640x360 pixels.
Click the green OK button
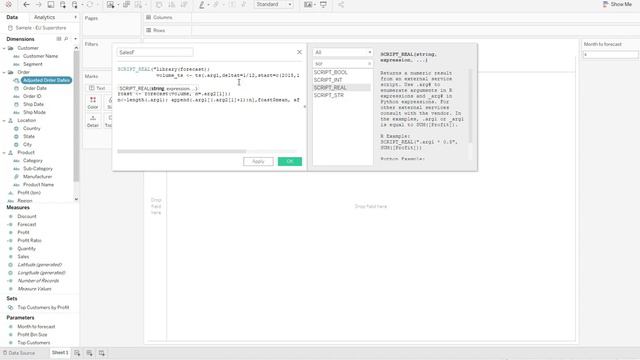(x=290, y=162)
